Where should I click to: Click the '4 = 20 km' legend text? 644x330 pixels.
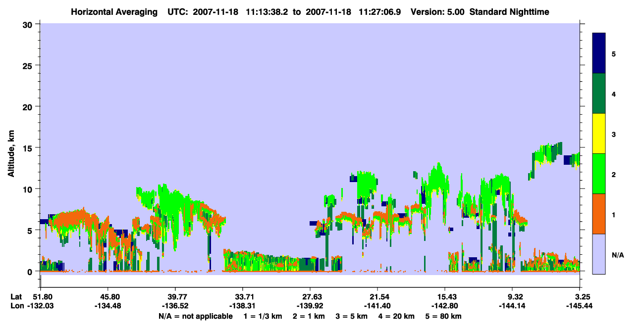(397, 316)
